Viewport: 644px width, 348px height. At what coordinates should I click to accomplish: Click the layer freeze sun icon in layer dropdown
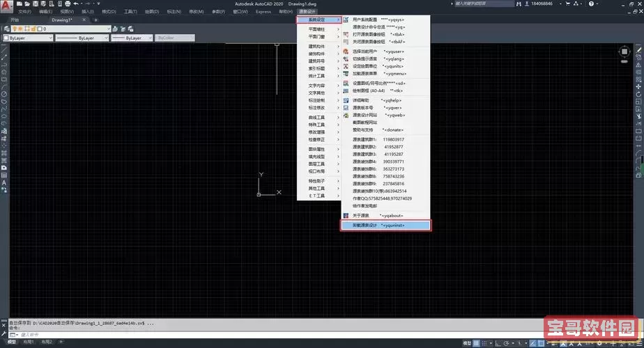pyautogui.click(x=20, y=29)
